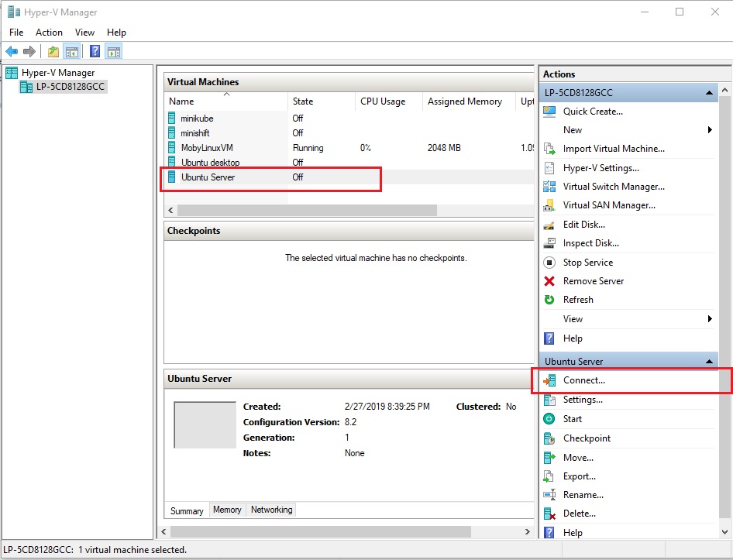The width and height of the screenshot is (733, 560).
Task: Collapse the LP-5CD8128GCC actions section
Action: point(709,93)
